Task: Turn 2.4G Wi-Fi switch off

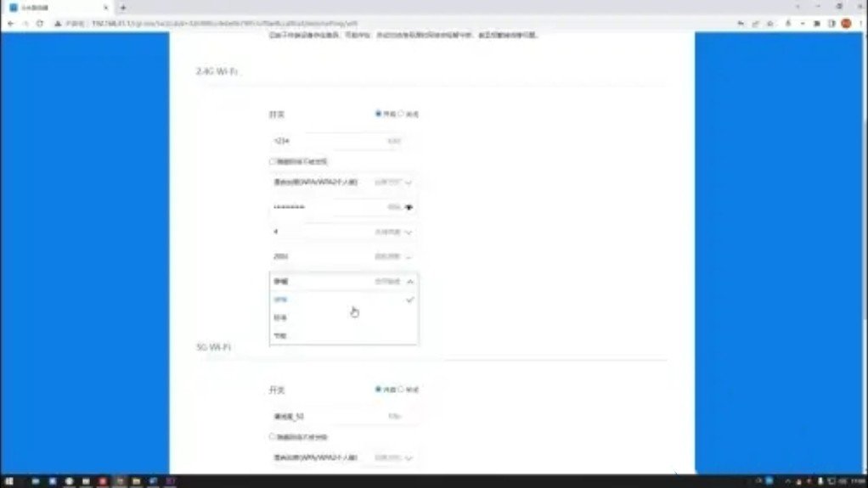Action: click(402, 114)
